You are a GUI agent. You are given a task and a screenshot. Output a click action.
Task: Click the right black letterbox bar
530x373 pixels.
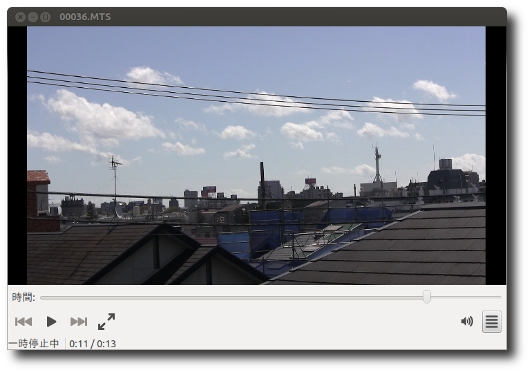[496, 155]
